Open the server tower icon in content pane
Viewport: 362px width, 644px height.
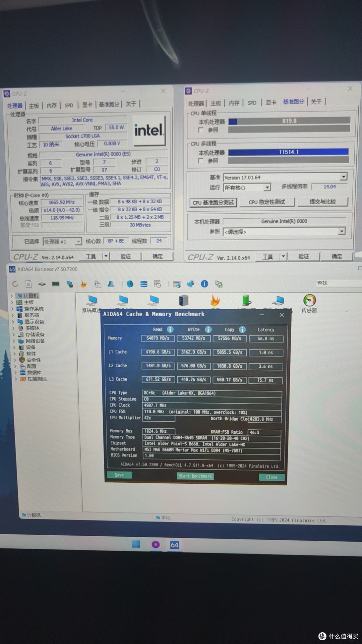pos(184,301)
